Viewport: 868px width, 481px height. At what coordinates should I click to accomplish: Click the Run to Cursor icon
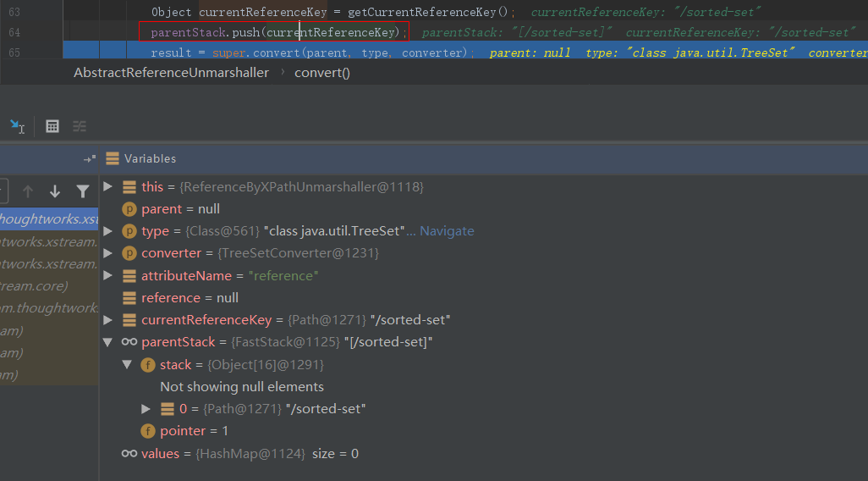[17, 126]
